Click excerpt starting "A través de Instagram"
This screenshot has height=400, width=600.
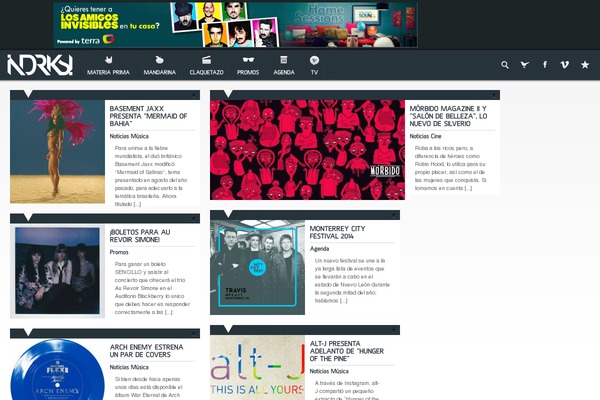347,390
